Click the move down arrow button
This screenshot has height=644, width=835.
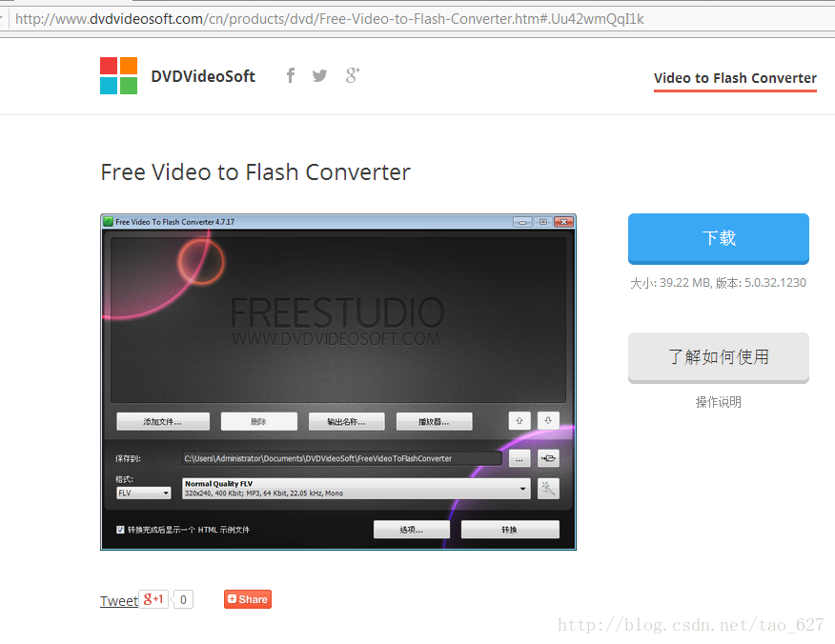point(548,420)
